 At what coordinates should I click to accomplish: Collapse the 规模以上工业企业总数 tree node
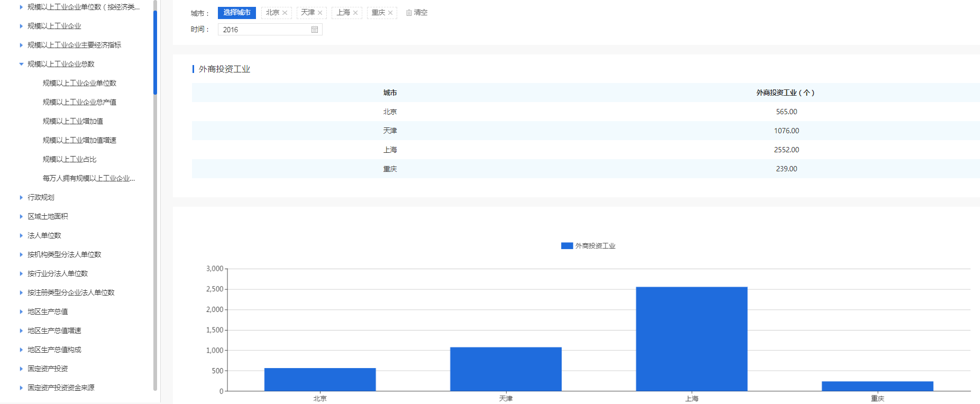tap(21, 64)
